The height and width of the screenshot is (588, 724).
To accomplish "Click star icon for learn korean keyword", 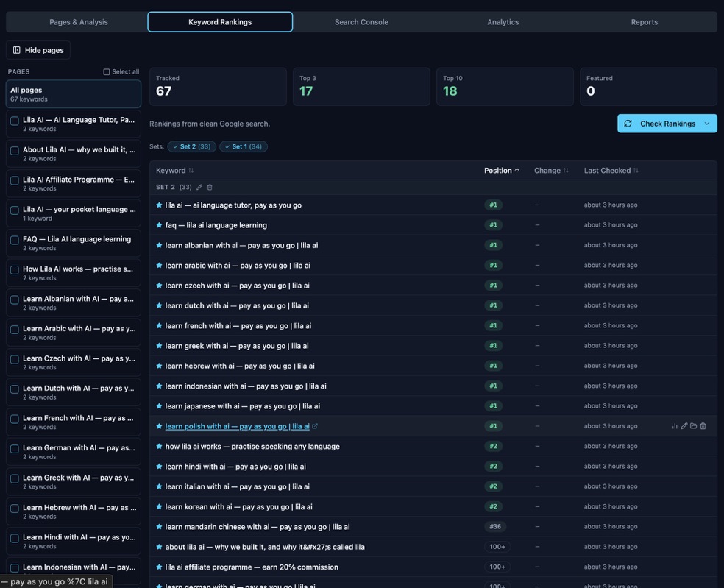I will point(159,507).
